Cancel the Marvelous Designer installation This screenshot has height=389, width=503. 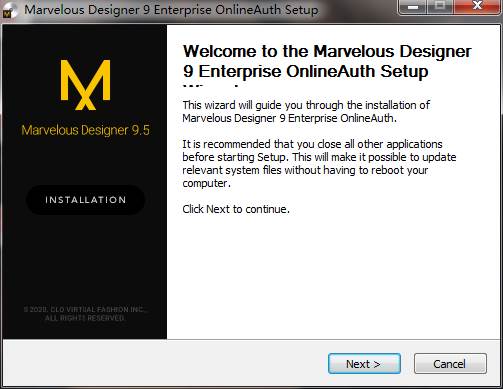[450, 364]
